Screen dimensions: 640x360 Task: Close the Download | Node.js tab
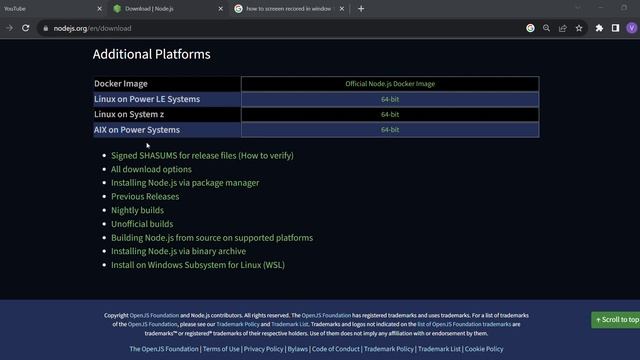point(220,9)
